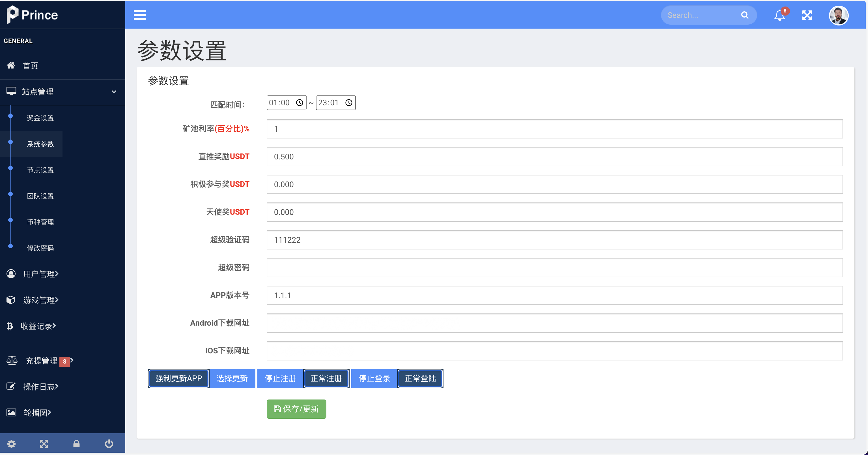This screenshot has height=455, width=868.
Task: Click the clock icon on the 01:00 time field
Action: tap(300, 103)
